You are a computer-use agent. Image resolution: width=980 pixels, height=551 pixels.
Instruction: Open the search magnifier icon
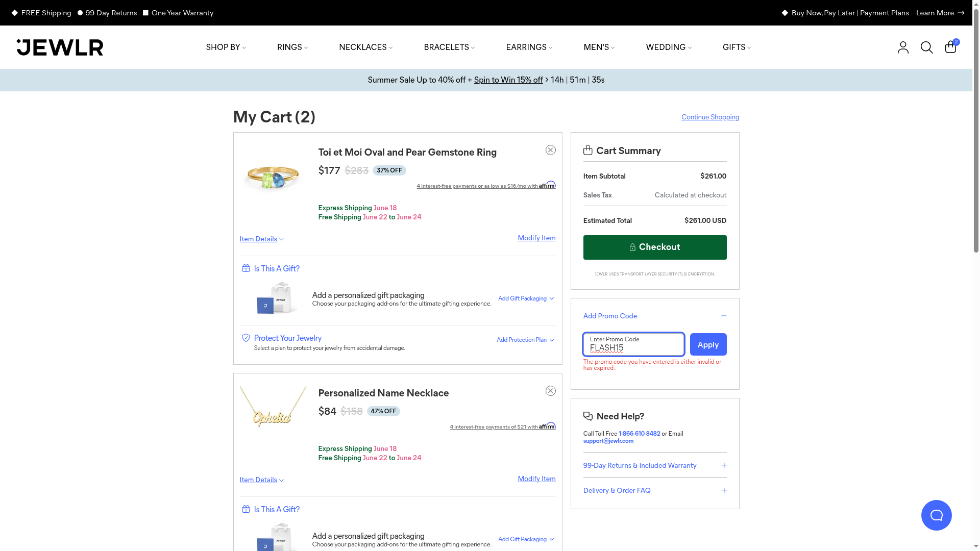927,47
